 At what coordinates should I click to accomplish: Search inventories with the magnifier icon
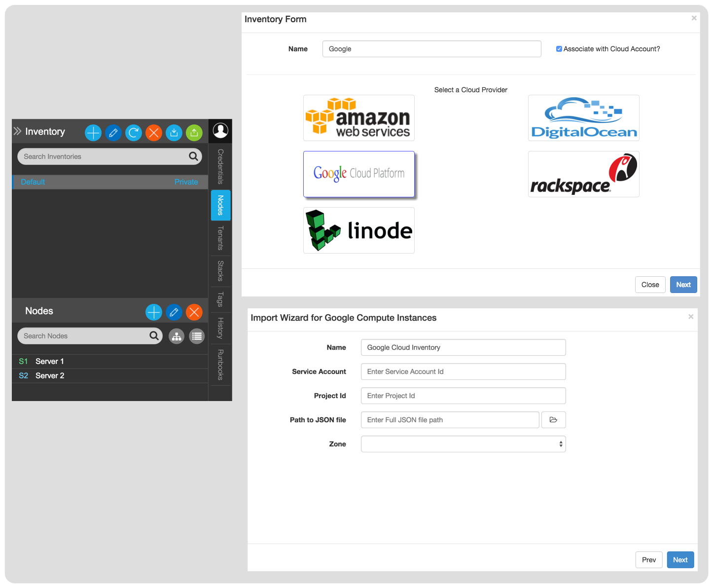193,156
